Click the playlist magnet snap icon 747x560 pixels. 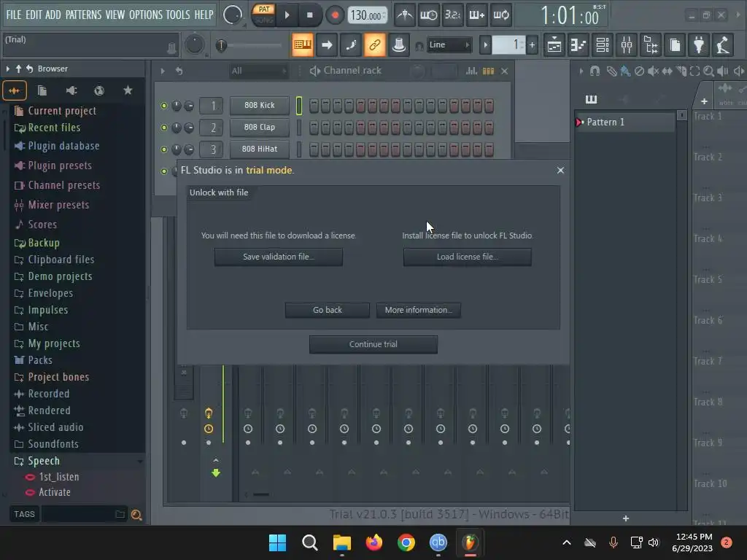click(595, 71)
